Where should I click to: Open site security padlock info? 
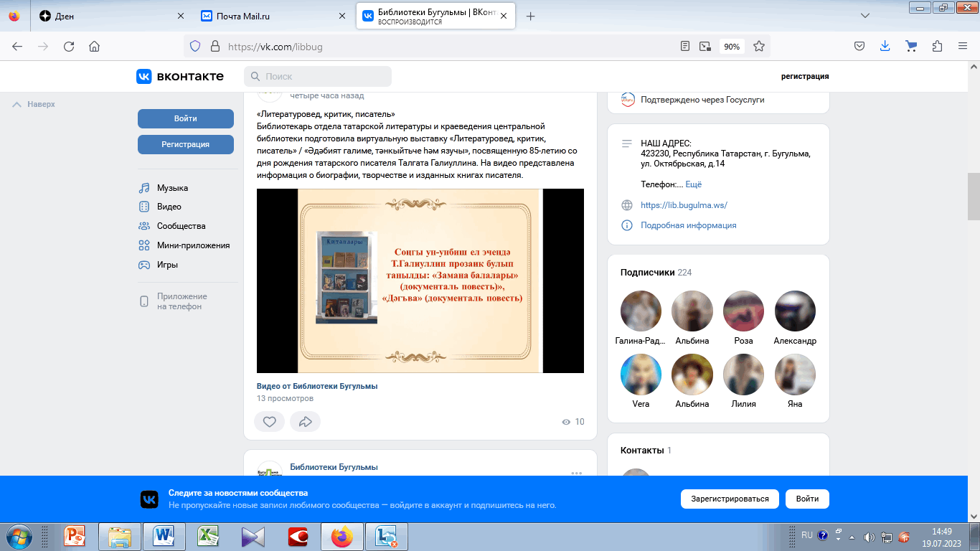click(214, 46)
